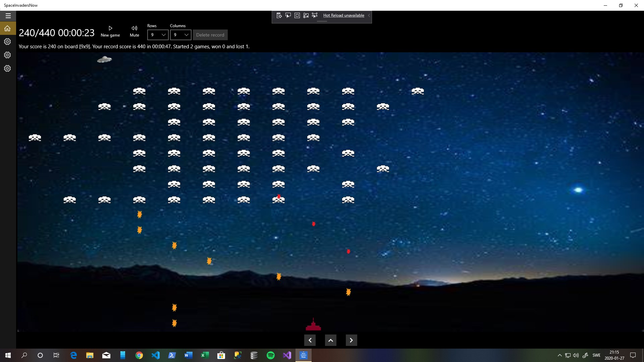Click the New game play icon

click(x=110, y=28)
